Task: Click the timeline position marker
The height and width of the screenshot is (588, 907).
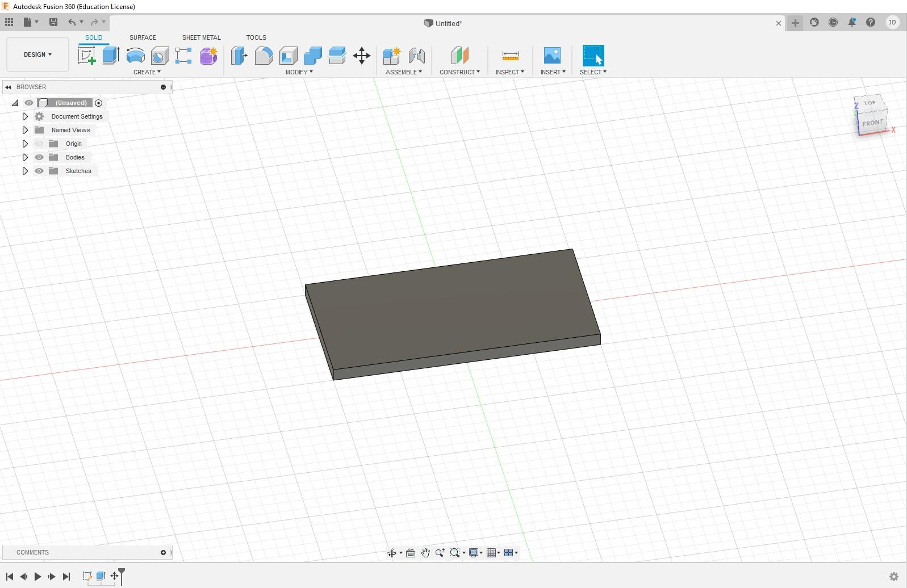Action: click(122, 573)
